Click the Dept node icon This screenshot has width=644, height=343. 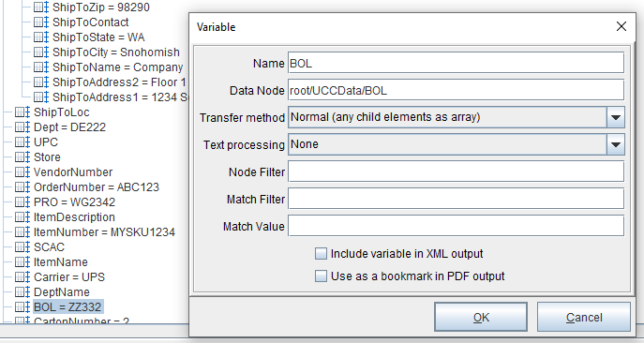coord(22,127)
